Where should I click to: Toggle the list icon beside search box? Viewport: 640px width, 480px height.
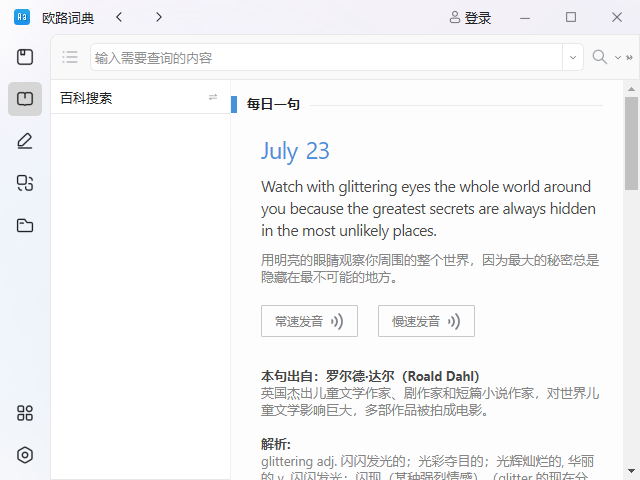tap(70, 57)
